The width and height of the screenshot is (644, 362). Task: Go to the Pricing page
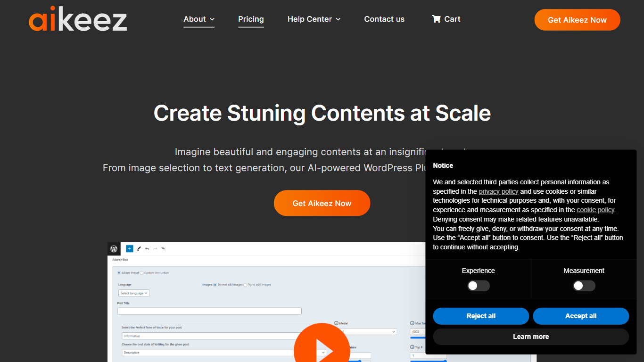(251, 19)
